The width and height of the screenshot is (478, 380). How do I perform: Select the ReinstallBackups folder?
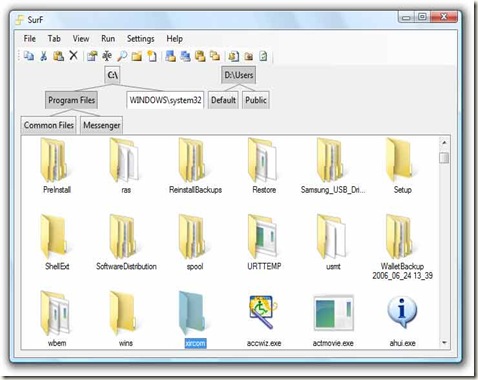[195, 166]
